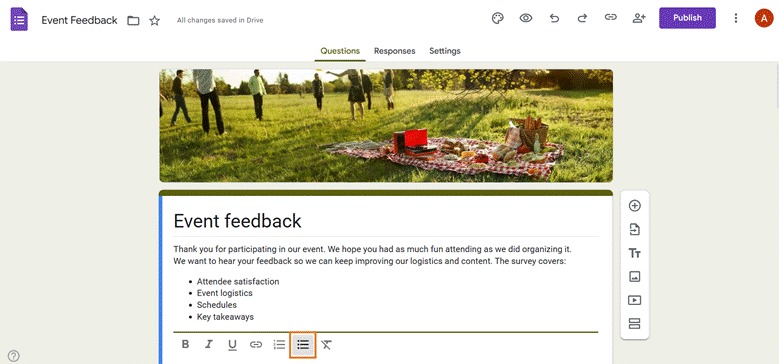Toggle underline formatting in description

232,345
